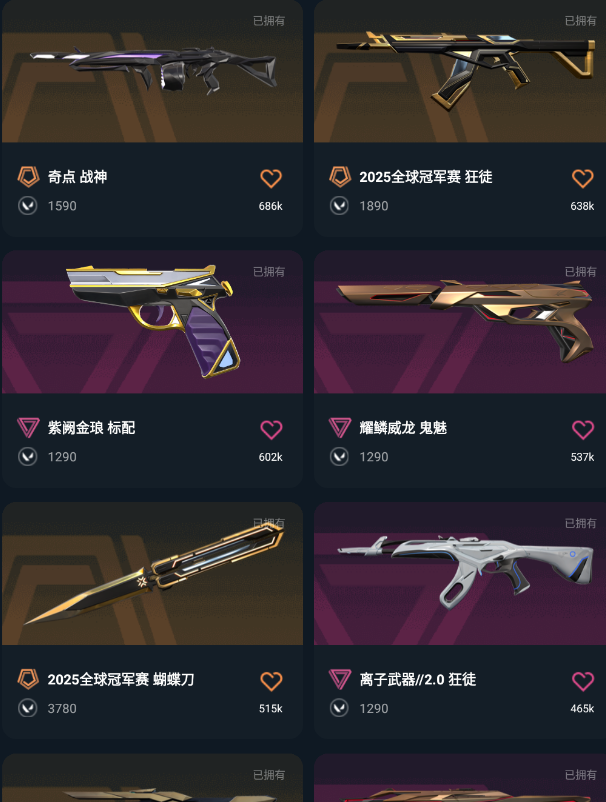606x802 pixels.
Task: Like the 2025全球冠军赛 蝴蝶刀 knife
Action: click(271, 681)
